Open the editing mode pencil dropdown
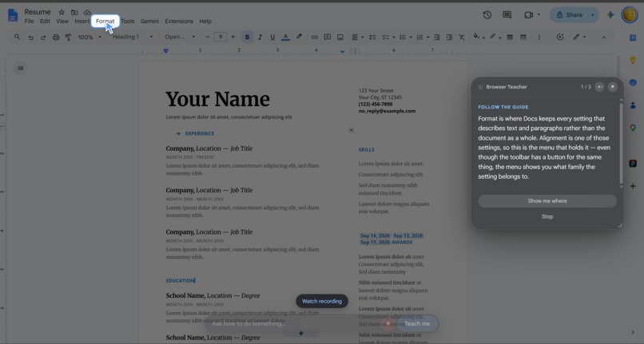644x344 pixels. pyautogui.click(x=579, y=37)
